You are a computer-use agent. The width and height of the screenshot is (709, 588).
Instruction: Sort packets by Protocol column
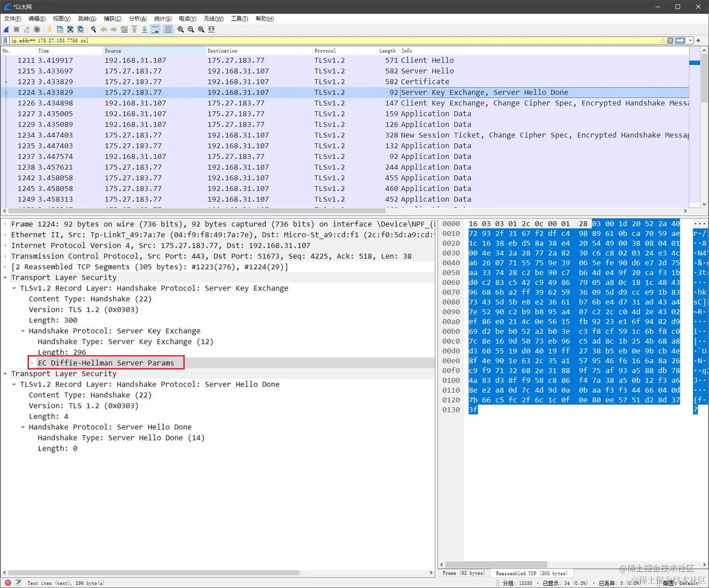point(345,51)
